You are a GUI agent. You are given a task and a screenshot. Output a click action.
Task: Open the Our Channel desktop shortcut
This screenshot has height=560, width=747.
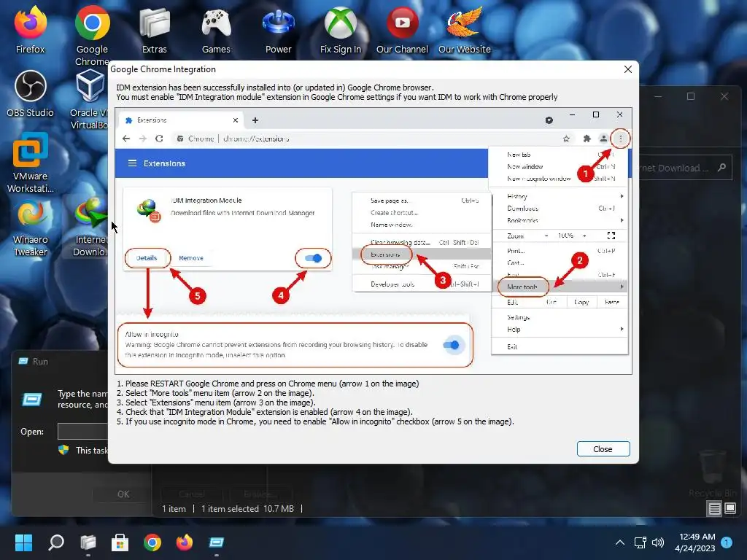click(x=402, y=29)
